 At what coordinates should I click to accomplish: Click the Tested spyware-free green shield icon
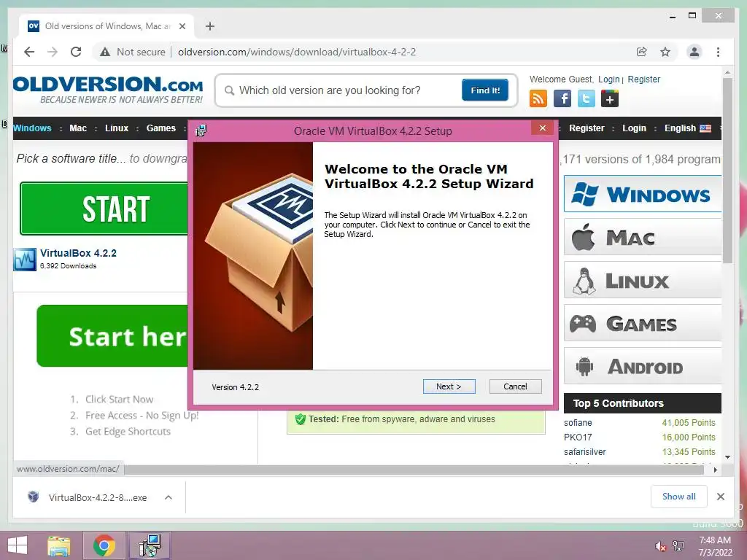(300, 419)
